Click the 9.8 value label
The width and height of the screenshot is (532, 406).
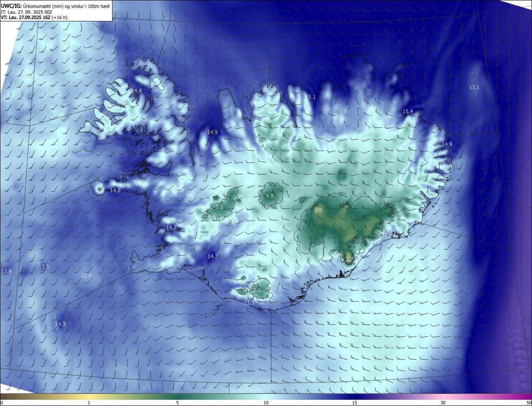(66, 43)
